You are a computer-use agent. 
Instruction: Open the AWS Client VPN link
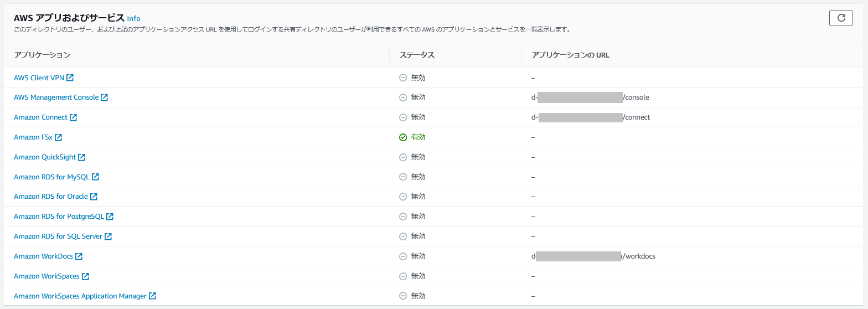[x=44, y=78]
